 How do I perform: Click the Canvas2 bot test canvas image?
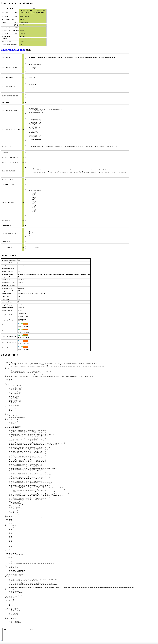coord(24,330)
